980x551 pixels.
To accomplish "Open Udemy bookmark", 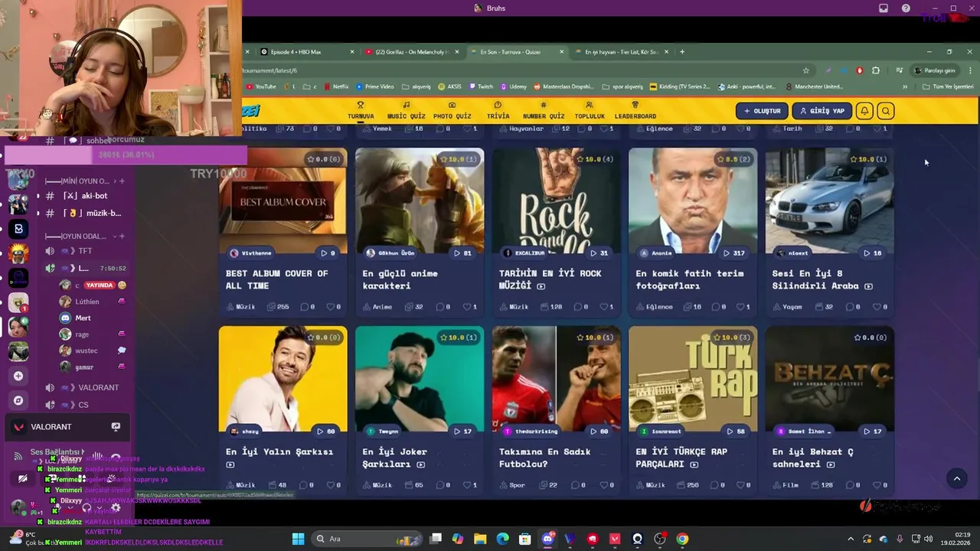I will click(514, 86).
